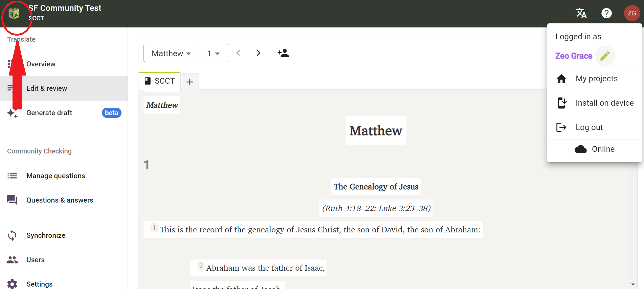
Task: Open My projects from user menu
Action: click(596, 79)
